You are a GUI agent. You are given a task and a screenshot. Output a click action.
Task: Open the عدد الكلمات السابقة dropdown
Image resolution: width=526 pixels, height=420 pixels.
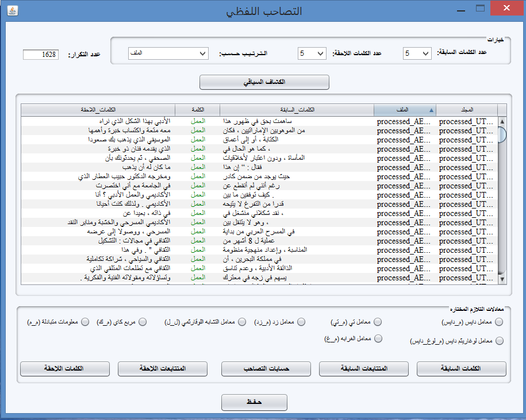[x=417, y=53]
